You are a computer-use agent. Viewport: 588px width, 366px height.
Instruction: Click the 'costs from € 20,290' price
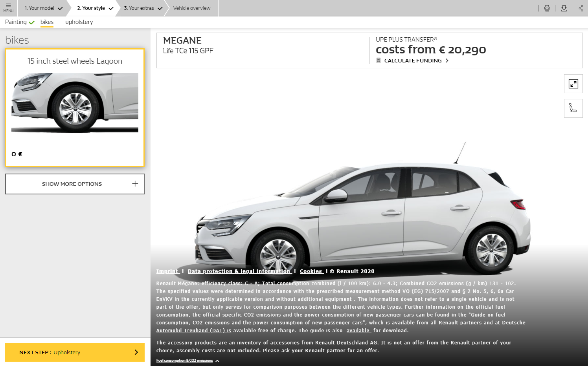(431, 49)
